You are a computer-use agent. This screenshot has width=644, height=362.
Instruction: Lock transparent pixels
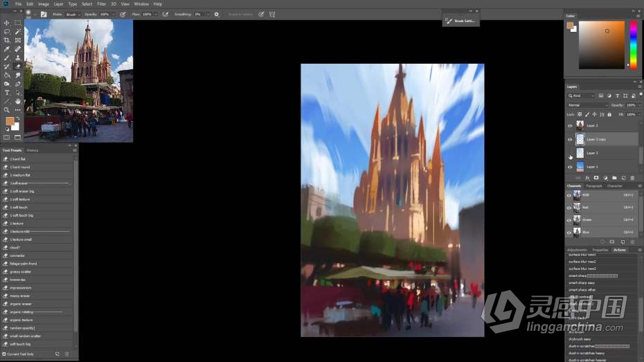[x=580, y=114]
